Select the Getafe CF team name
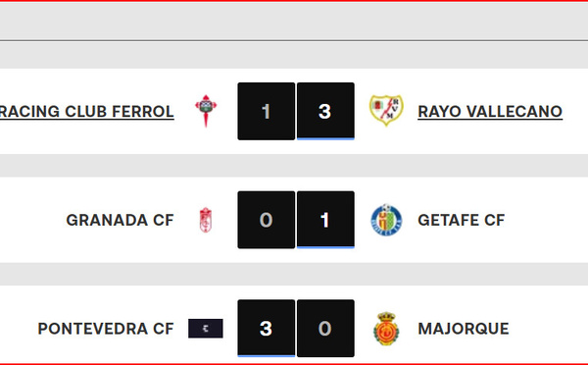The image size is (588, 365). 462,220
